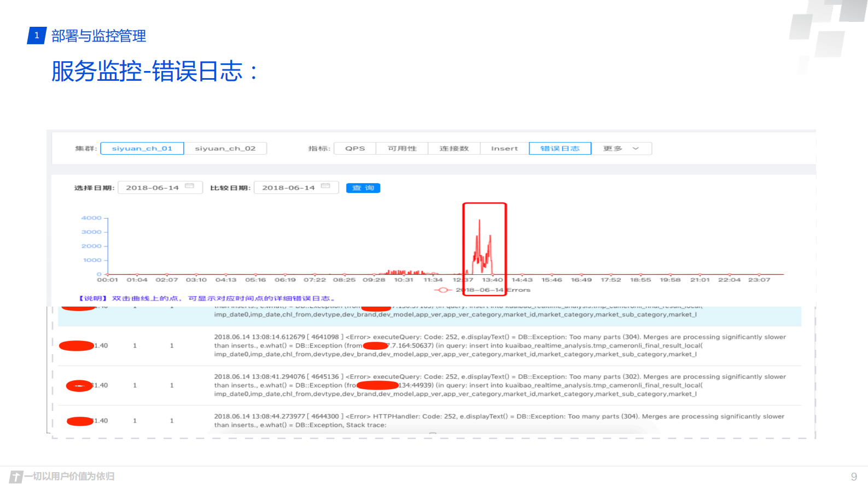Click the 【说明】 hint text
Screen dimensions: 868x488
click(x=207, y=298)
